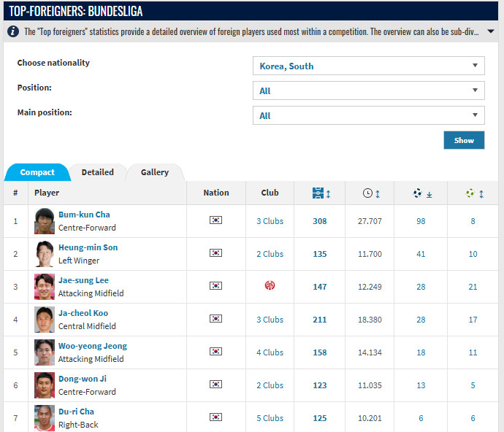This screenshot has height=432, width=504.
Task: Click the Nation column header
Action: [216, 193]
